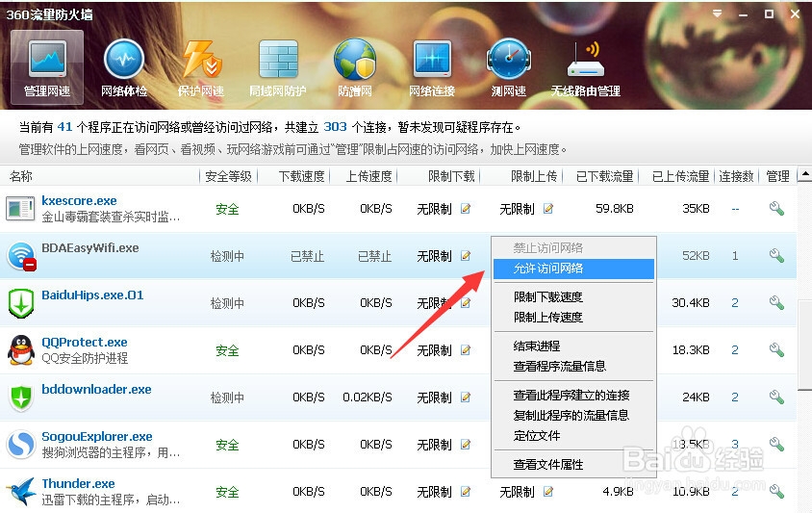This screenshot has height=513, width=812.
Task: Open Thunder.exe name link
Action: pos(78,483)
